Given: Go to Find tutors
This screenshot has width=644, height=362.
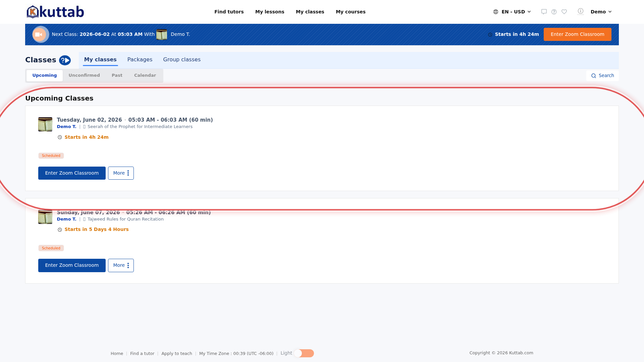Looking at the screenshot, I should pos(229,12).
